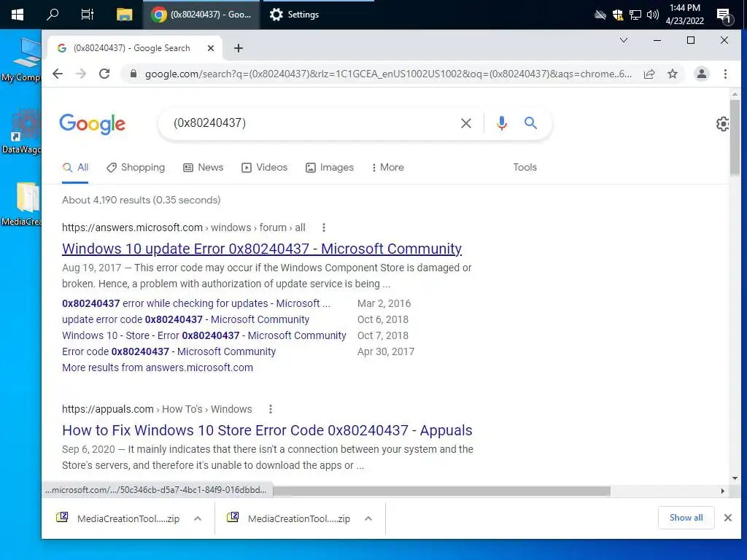
Task: Click the vertical scrollbar thumb
Action: pos(735,138)
